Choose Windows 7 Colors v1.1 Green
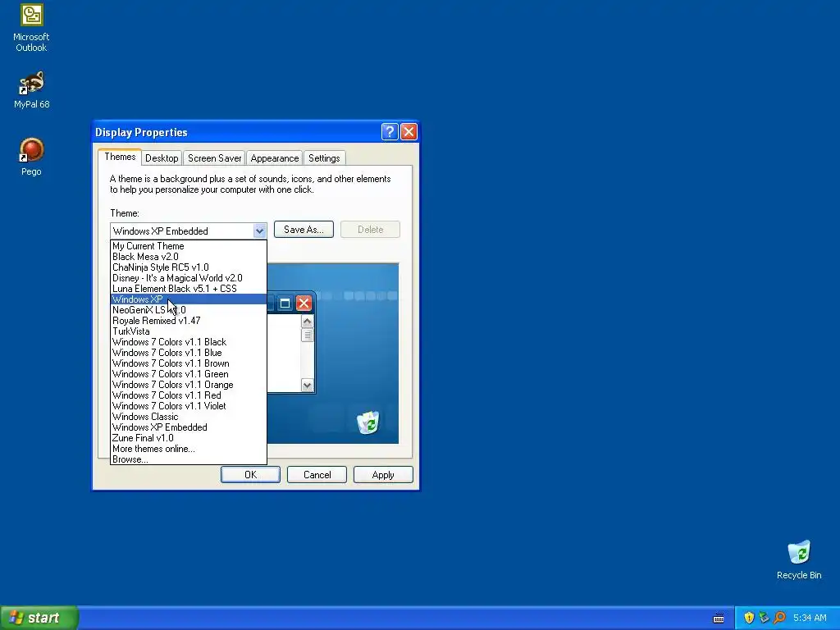The image size is (840, 630). pos(189,374)
